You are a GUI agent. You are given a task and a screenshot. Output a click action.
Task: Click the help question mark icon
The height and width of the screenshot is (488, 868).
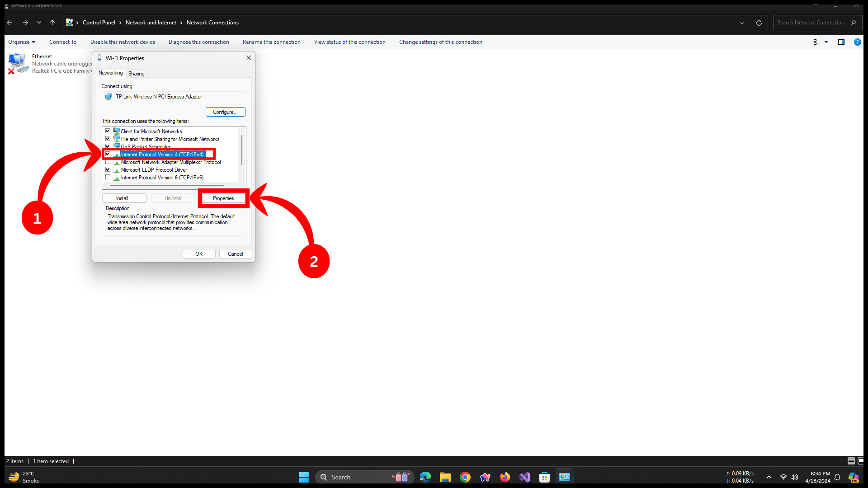click(x=857, y=42)
